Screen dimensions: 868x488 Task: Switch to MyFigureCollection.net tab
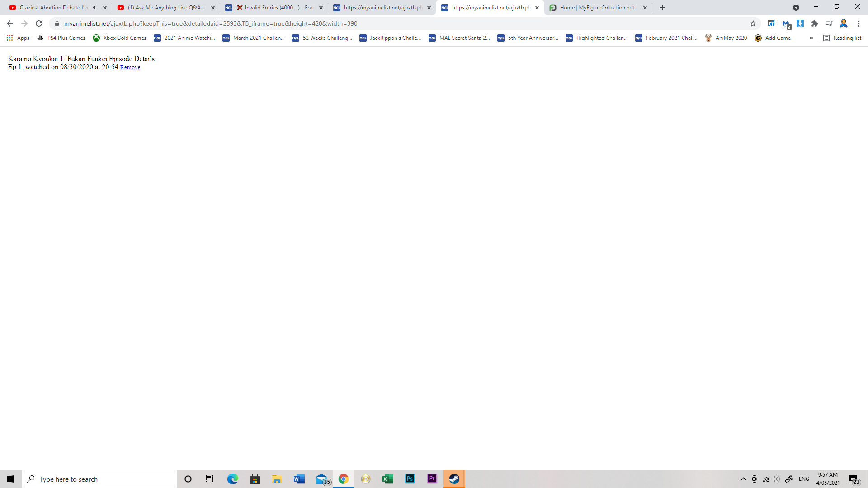597,8
